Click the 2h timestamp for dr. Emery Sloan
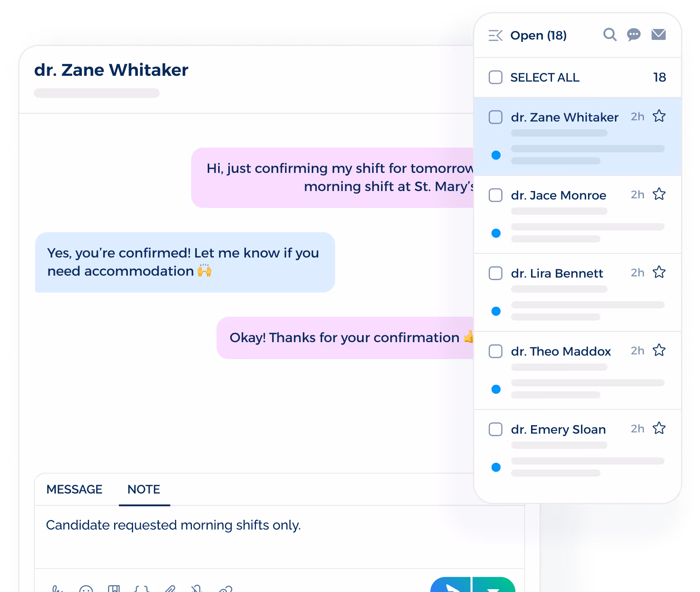The image size is (700, 592). coord(637,428)
